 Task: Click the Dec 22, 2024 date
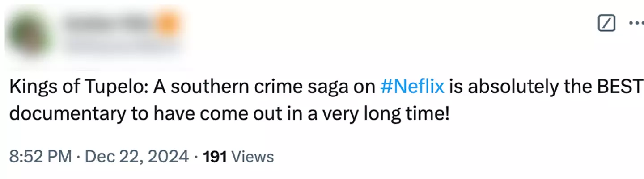(136, 157)
